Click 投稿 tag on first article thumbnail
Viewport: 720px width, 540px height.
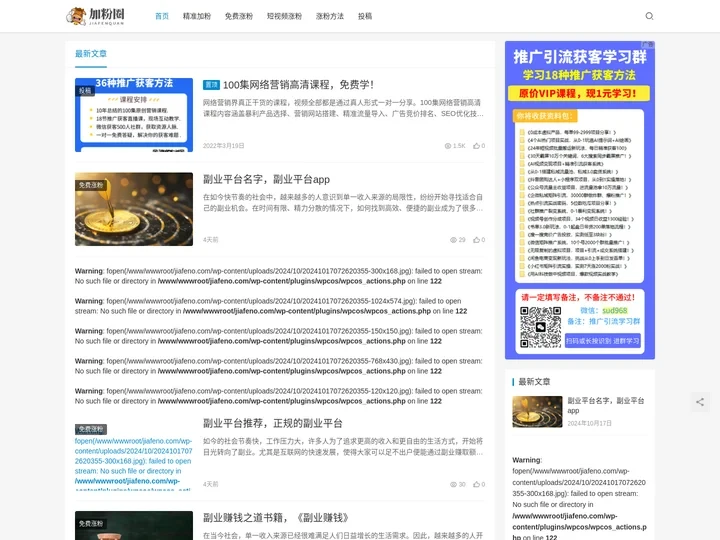click(85, 91)
